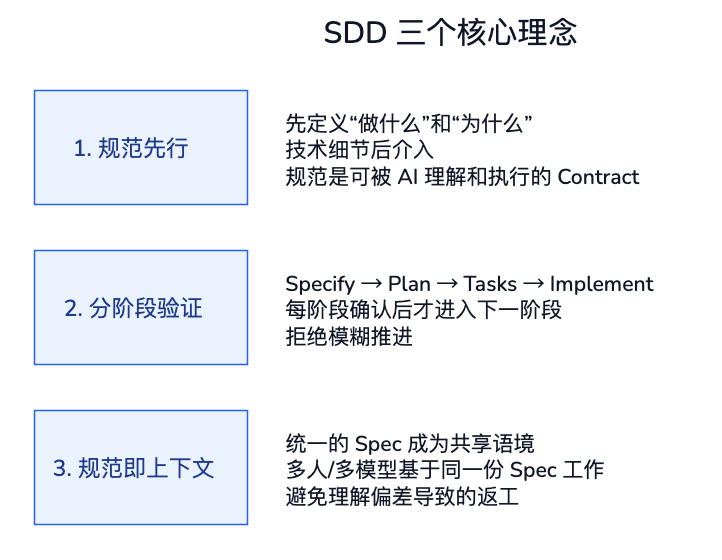Click the arrow between Plan and Tasks
722x560 pixels.
pos(447,285)
